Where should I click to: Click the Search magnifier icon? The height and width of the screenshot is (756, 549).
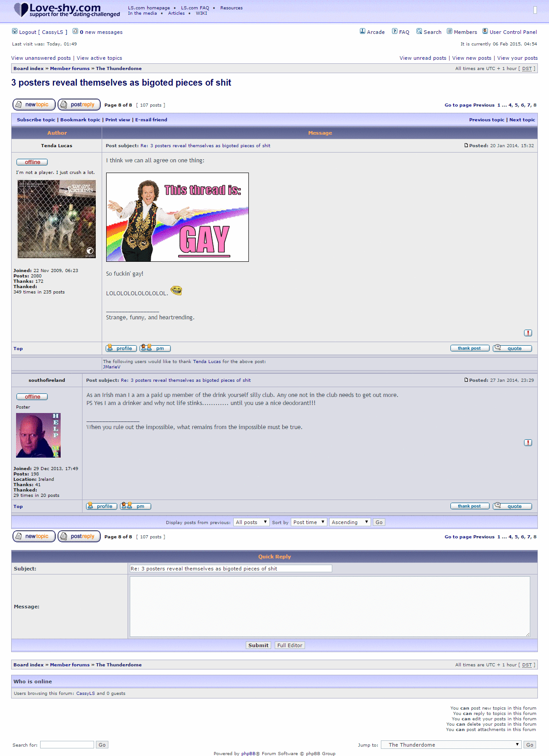(x=419, y=31)
